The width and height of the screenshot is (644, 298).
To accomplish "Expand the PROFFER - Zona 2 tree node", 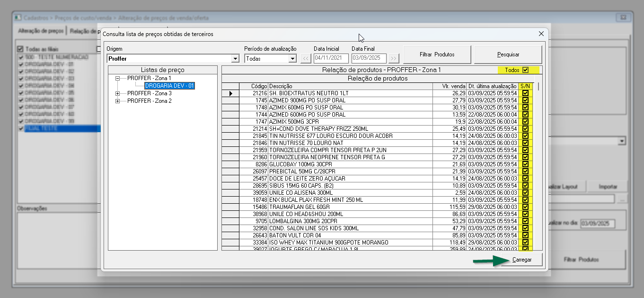I will click(118, 101).
